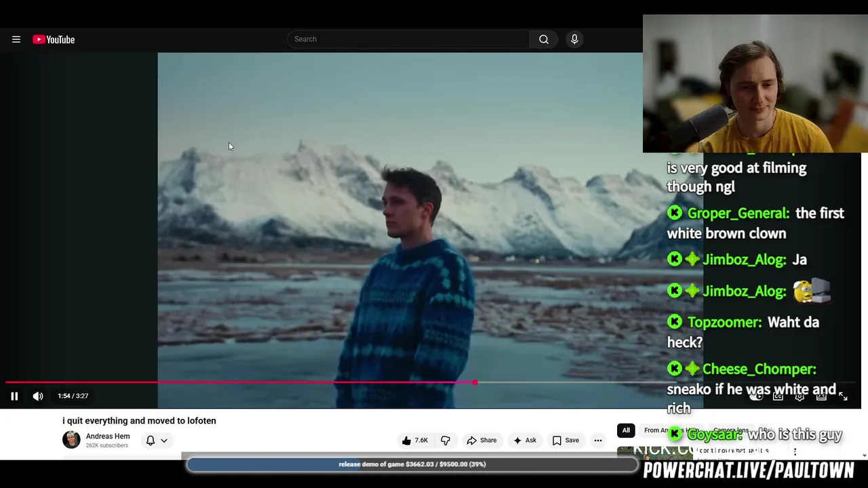Image resolution: width=868 pixels, height=488 pixels.
Task: Click the 1:54 / 3:27 time display
Action: coord(73,396)
